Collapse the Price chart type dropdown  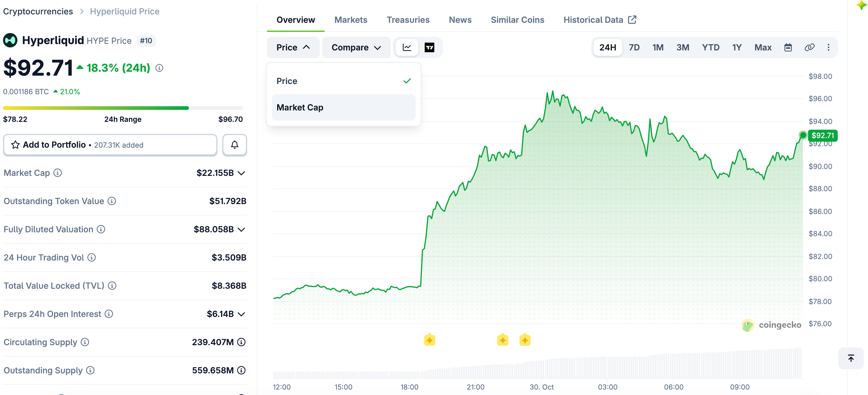click(x=293, y=47)
